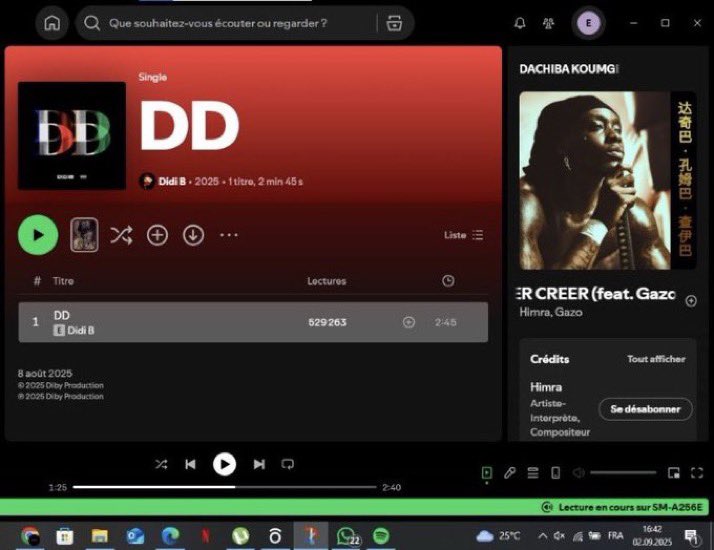714x550 pixels.
Task: Download the DD single
Action: (194, 235)
